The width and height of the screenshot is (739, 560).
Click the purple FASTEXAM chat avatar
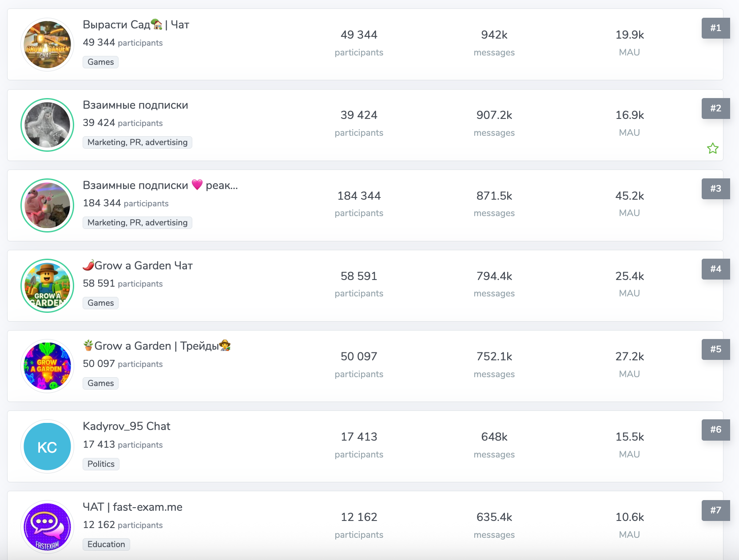coord(47,527)
